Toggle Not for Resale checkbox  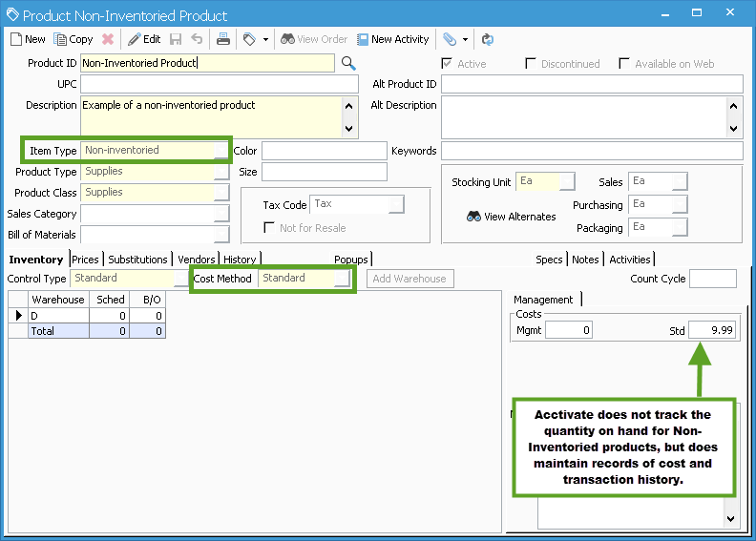(269, 227)
